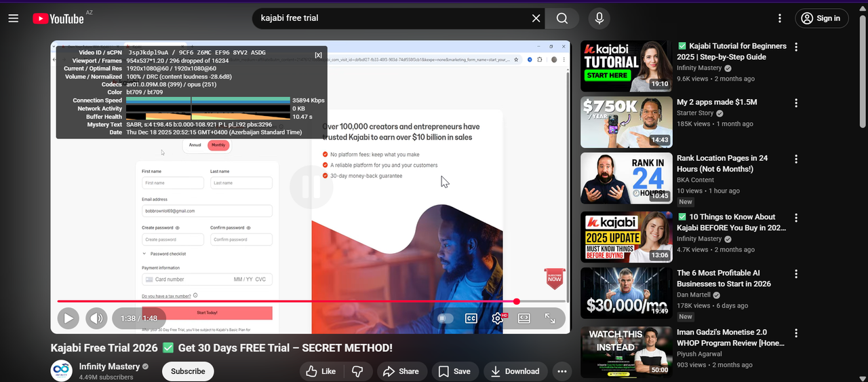Image resolution: width=868 pixels, height=382 pixels.
Task: Open Rank Location Pages in 24 Hours title
Action: pos(722,164)
